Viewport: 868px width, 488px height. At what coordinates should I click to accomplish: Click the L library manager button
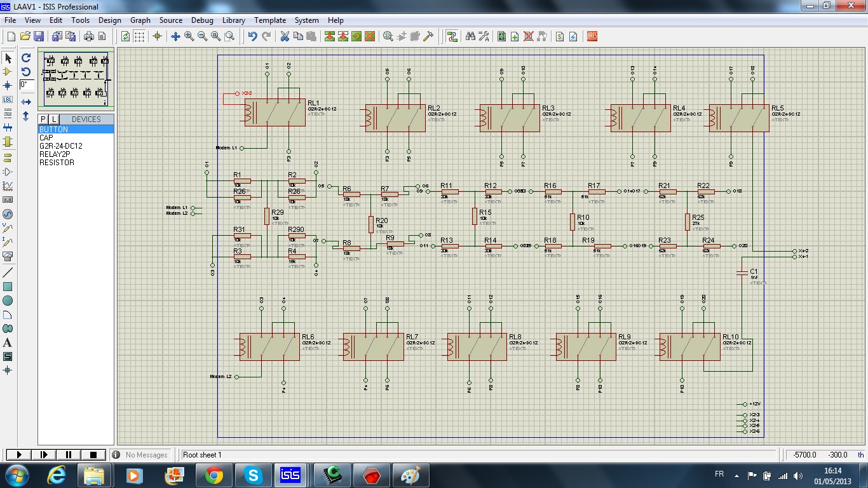point(54,119)
